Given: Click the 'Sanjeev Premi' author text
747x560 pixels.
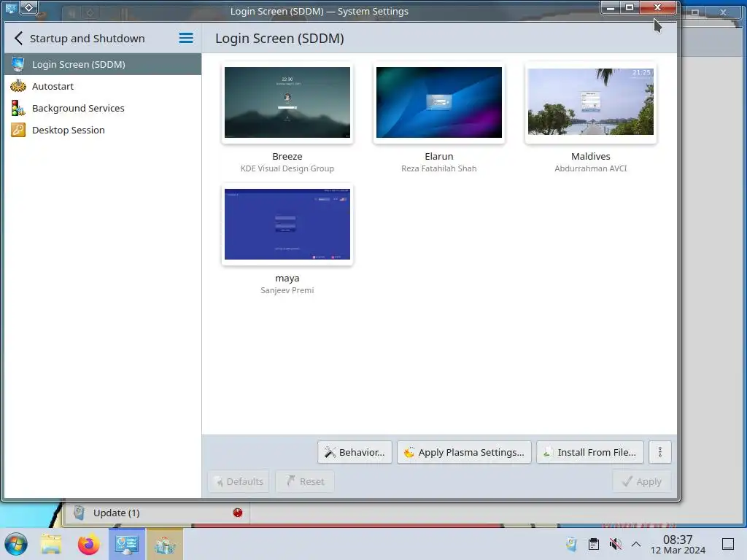Looking at the screenshot, I should pyautogui.click(x=287, y=290).
